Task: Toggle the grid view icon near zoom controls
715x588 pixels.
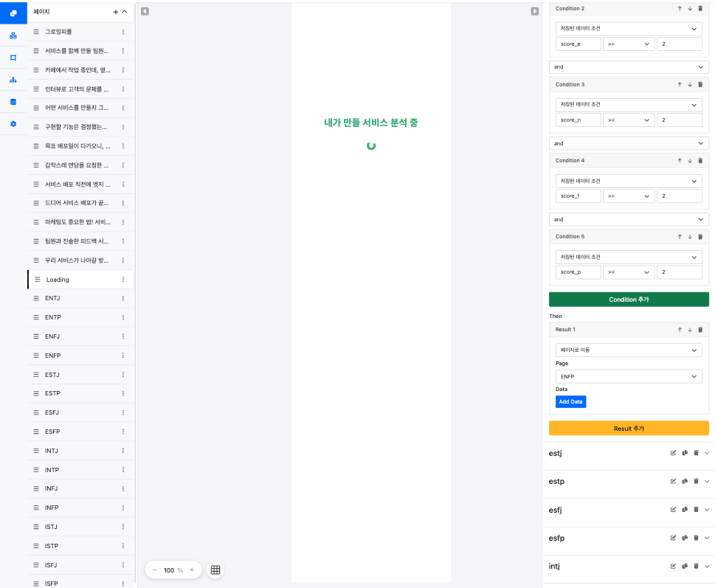Action: click(215, 570)
